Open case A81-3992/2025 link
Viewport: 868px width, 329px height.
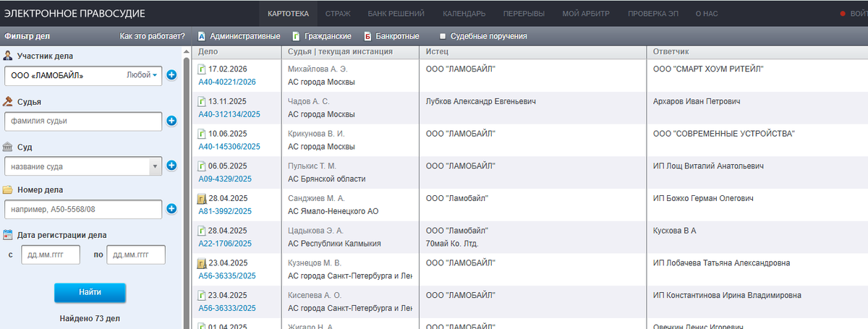coord(225,211)
